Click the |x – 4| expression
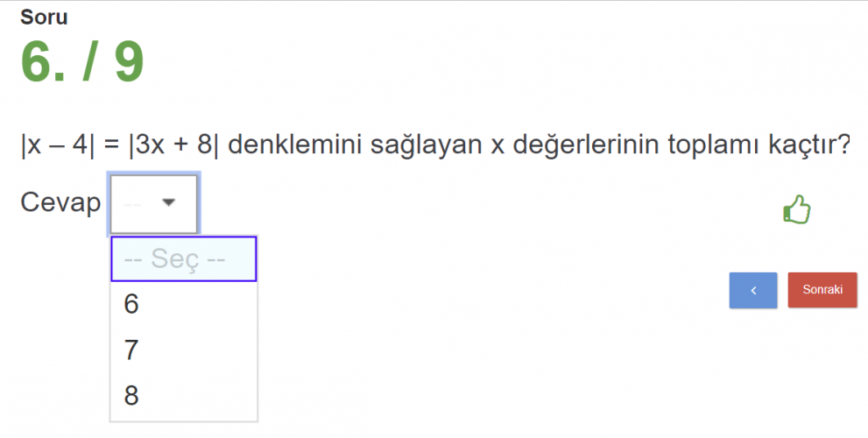The width and height of the screenshot is (868, 438). coord(59,145)
